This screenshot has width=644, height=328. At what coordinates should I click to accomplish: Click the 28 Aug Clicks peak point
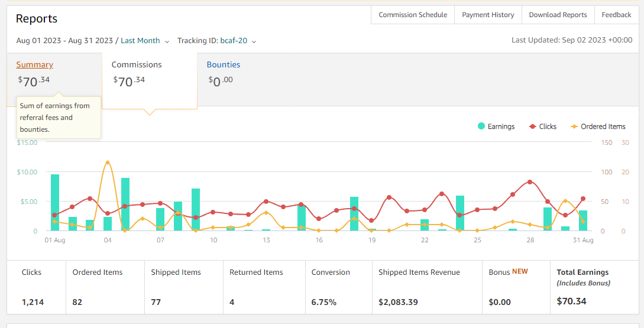[530, 182]
